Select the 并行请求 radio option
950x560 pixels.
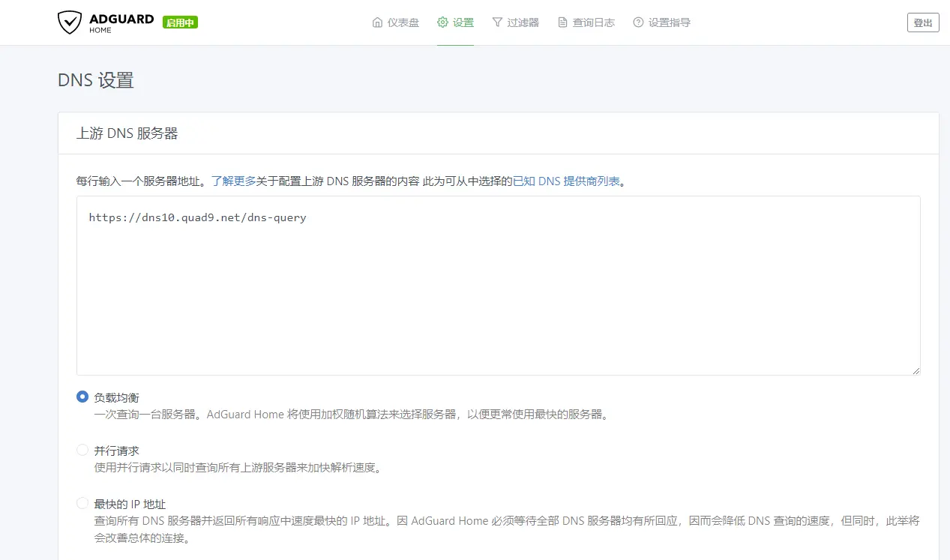pos(82,450)
